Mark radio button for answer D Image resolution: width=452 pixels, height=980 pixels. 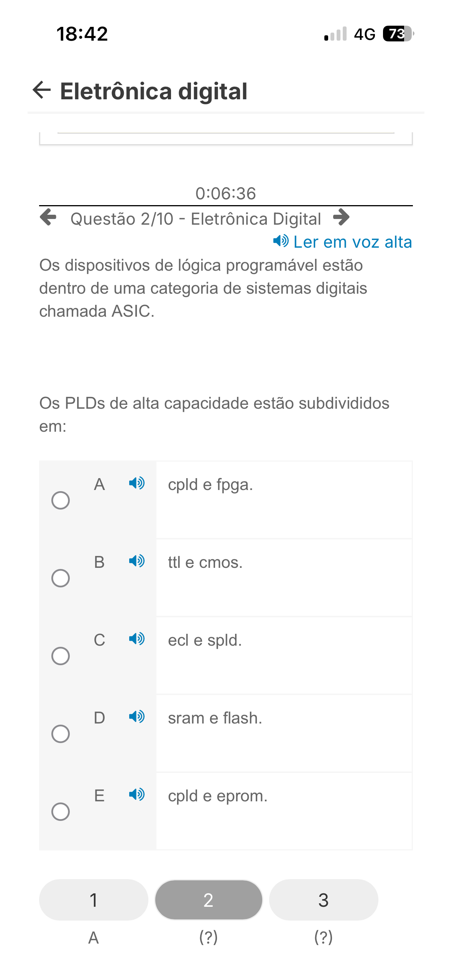[61, 734]
